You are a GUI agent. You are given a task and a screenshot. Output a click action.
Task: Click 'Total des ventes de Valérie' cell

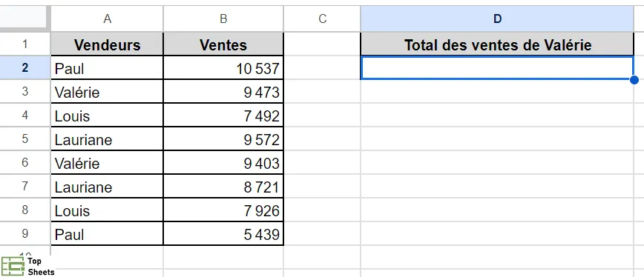497,44
